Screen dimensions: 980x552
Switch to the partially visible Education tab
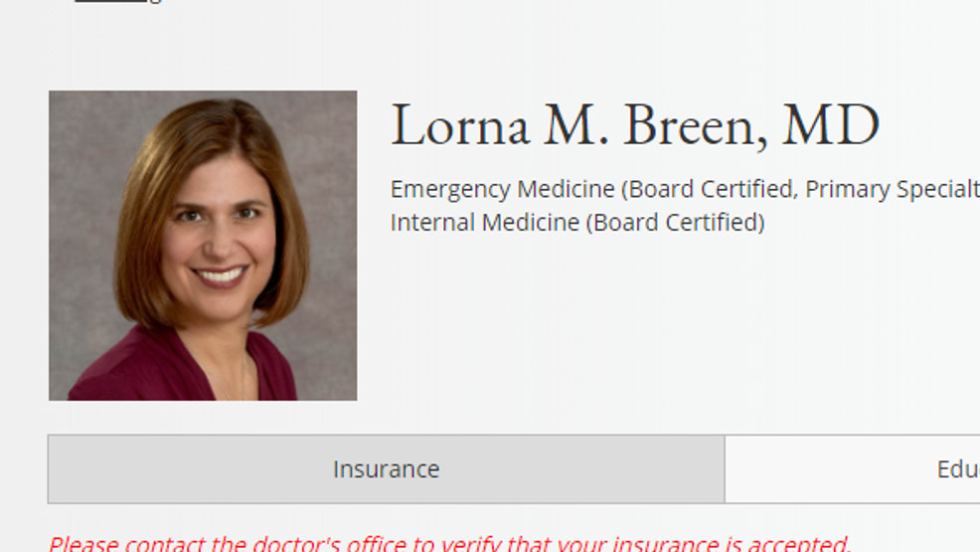pos(853,468)
